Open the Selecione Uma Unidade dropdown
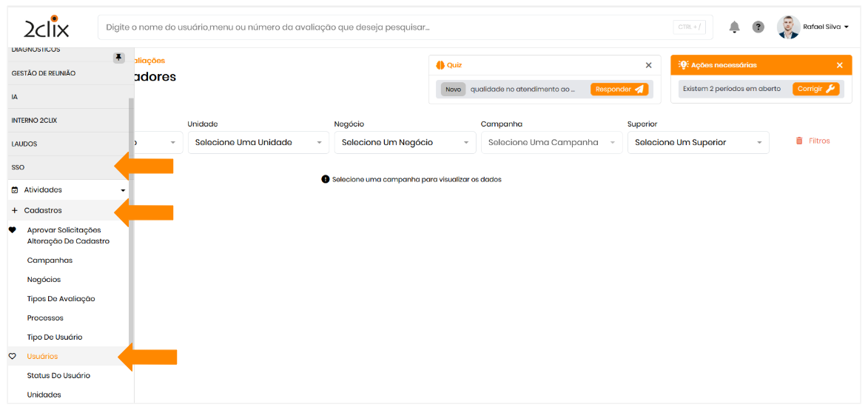Viewport: 868px width, 410px height. click(258, 142)
